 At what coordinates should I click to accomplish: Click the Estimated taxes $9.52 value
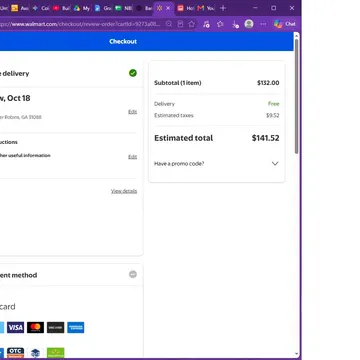pyautogui.click(x=273, y=116)
